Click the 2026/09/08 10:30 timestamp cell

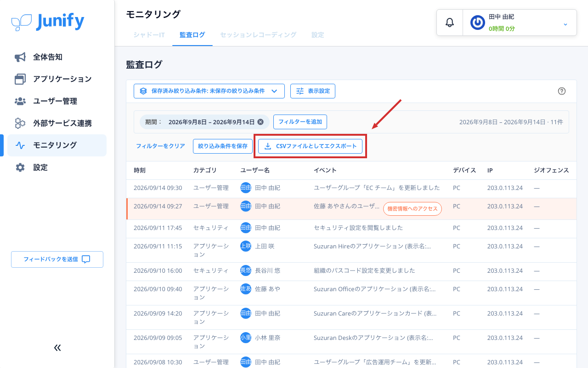point(158,362)
